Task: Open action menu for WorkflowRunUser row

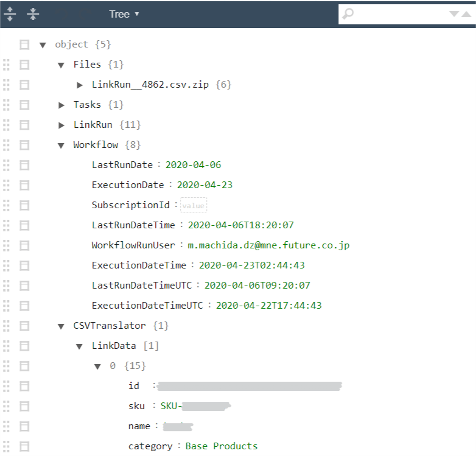Action: click(24, 245)
